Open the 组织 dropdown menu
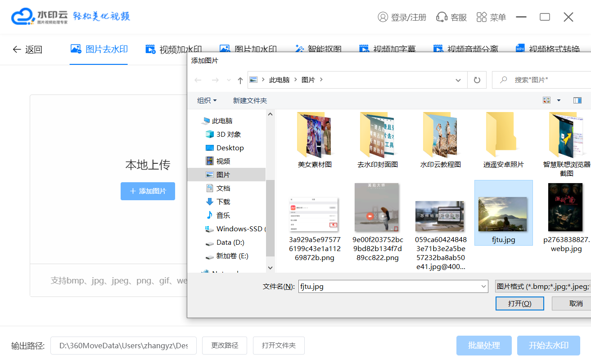This screenshot has width=591, height=364. (207, 100)
